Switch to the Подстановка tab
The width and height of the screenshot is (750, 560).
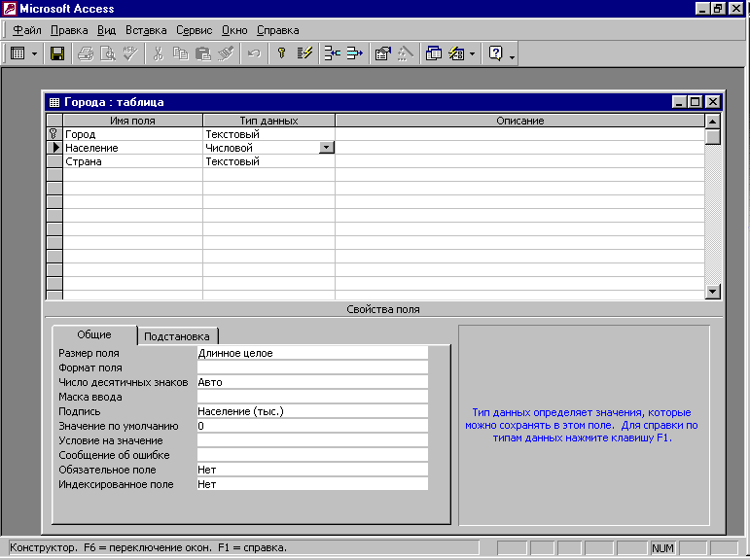pyautogui.click(x=177, y=336)
